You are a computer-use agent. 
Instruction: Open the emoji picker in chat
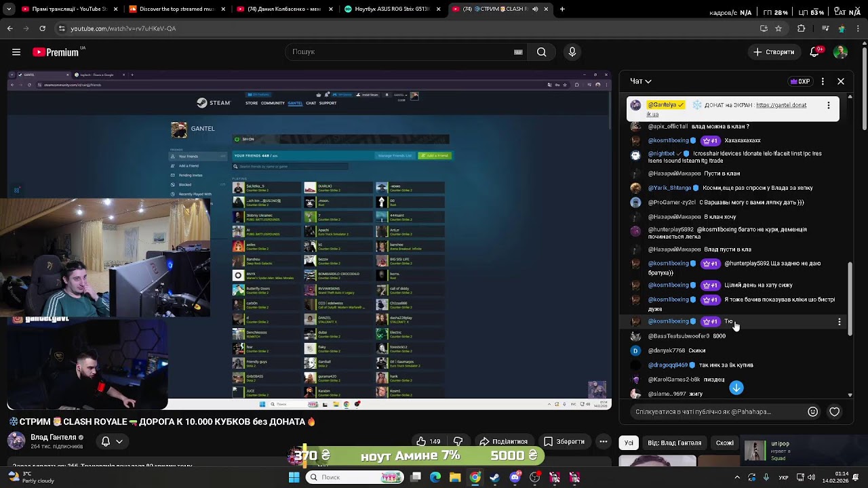[x=812, y=411]
